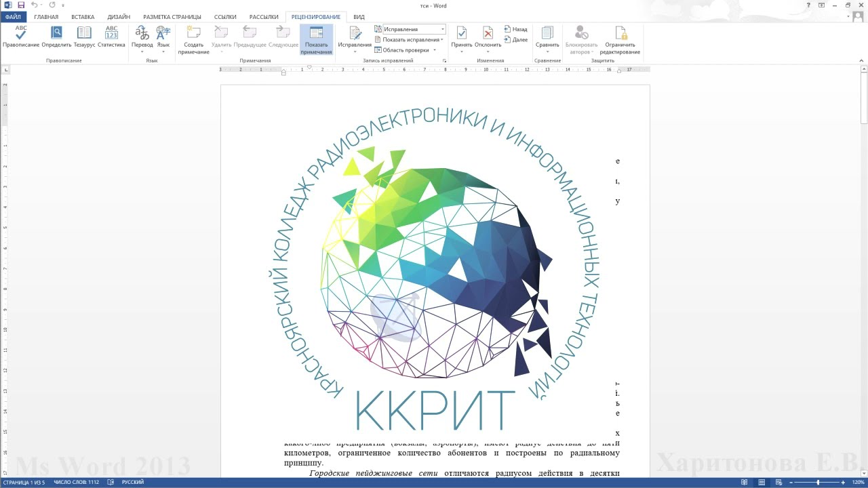
Task: Create a new comment with Создать примечание
Action: coord(193,39)
